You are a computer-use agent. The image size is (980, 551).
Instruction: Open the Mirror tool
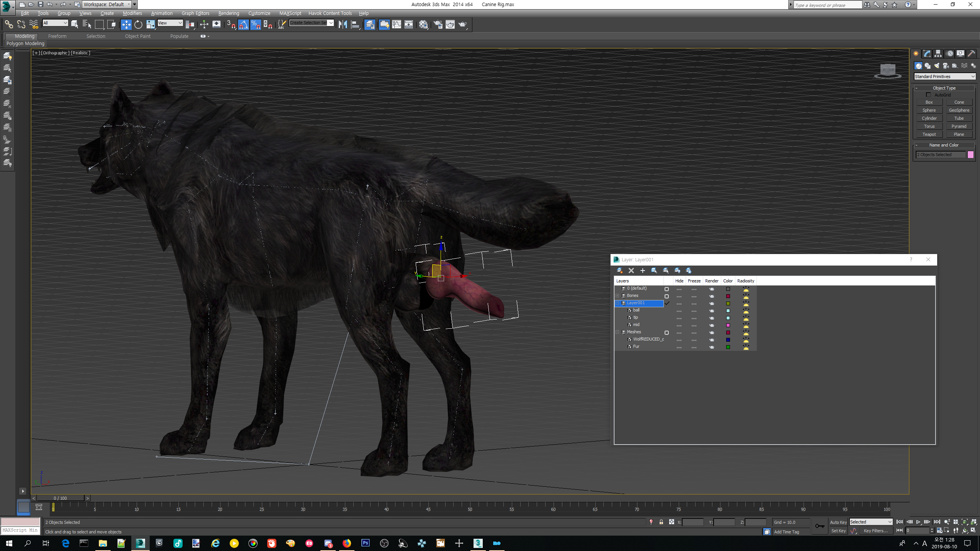(343, 24)
